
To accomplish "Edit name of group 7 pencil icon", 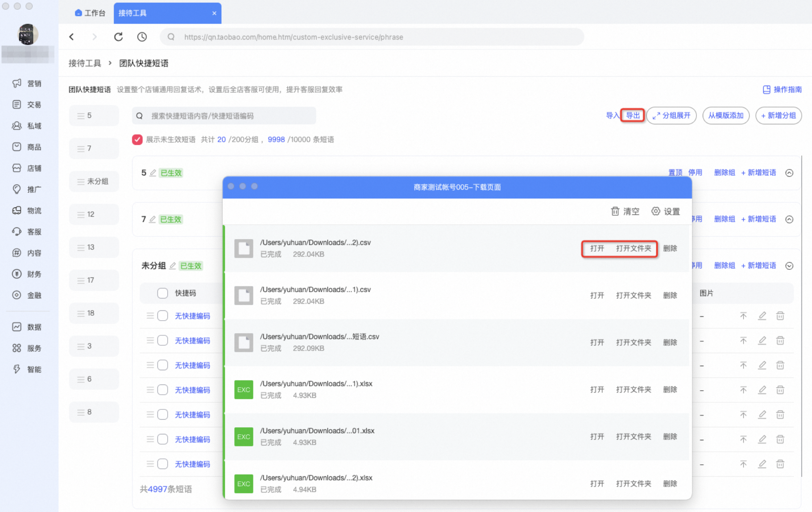I will tap(152, 219).
